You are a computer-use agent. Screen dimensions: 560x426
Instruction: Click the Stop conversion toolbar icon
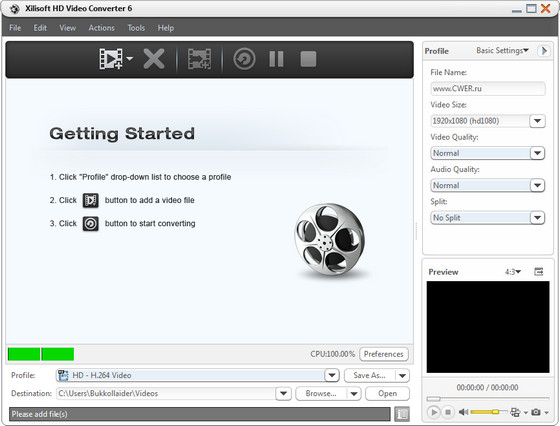pos(308,59)
